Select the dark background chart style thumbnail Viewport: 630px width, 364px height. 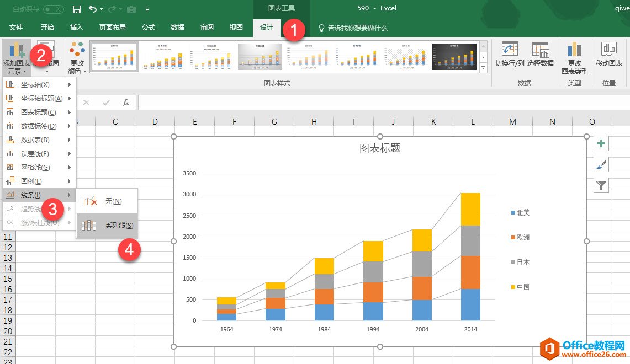tap(454, 57)
